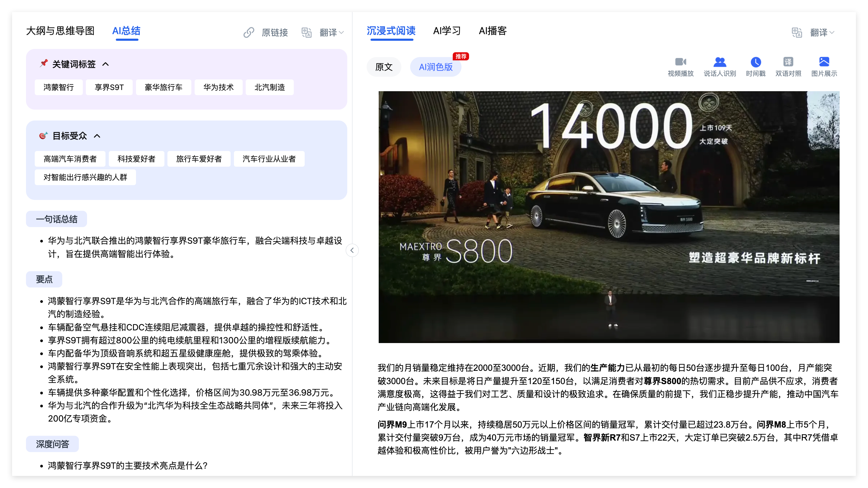Open the right panel 翻译 dropdown
The height and width of the screenshot is (488, 868).
822,33
